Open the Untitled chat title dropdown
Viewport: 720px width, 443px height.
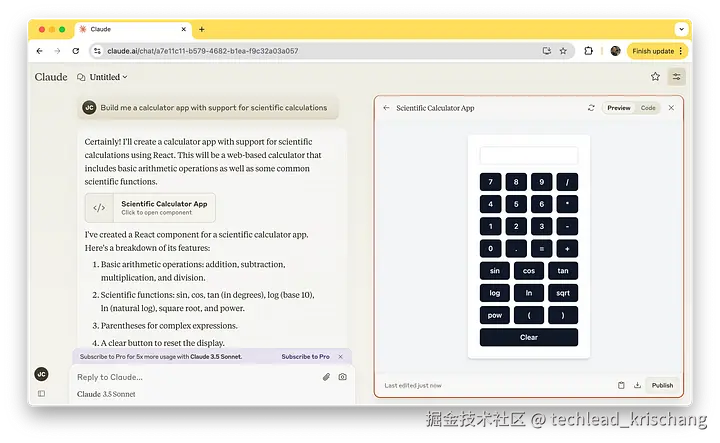click(x=103, y=77)
